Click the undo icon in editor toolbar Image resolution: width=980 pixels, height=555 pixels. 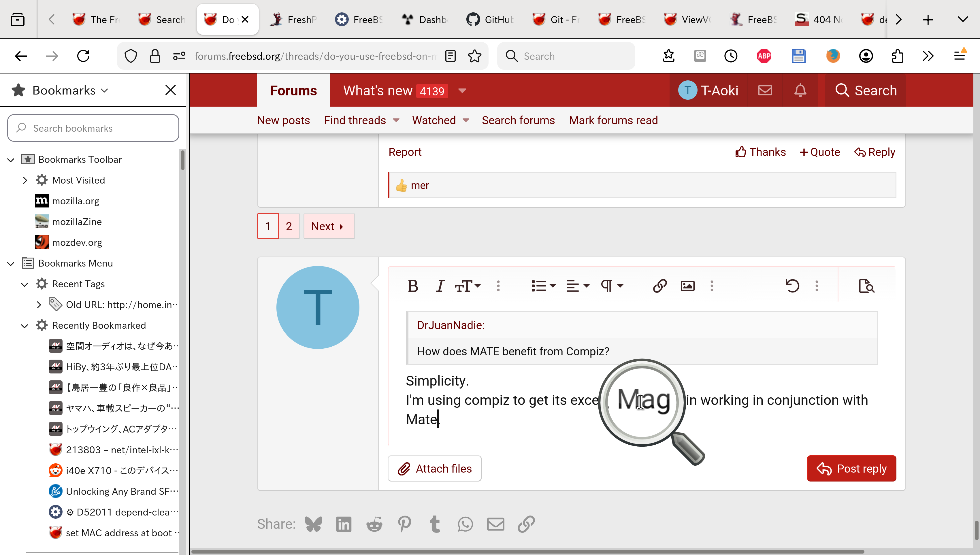pyautogui.click(x=792, y=286)
